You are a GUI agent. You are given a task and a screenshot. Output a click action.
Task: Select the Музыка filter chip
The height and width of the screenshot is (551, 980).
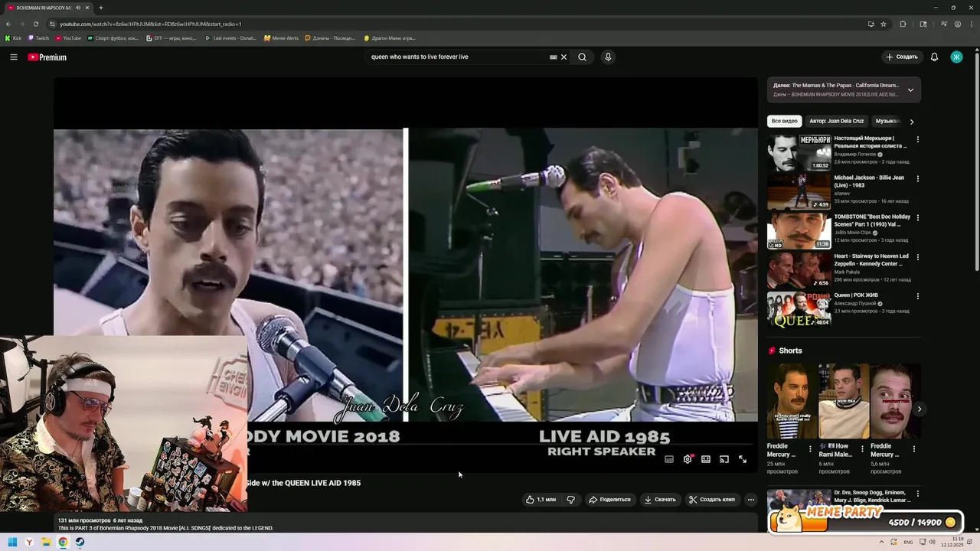pos(887,121)
